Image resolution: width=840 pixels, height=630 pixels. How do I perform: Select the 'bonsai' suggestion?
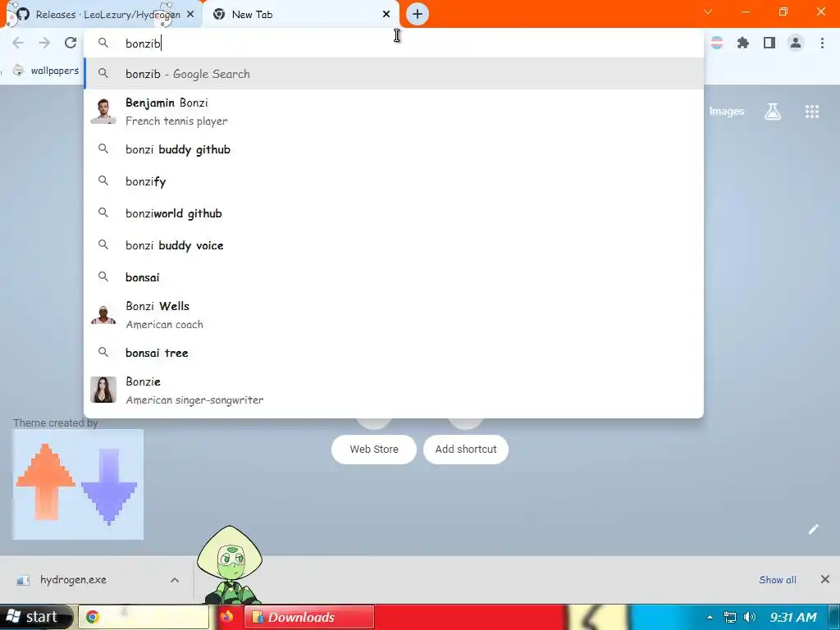pos(394,277)
